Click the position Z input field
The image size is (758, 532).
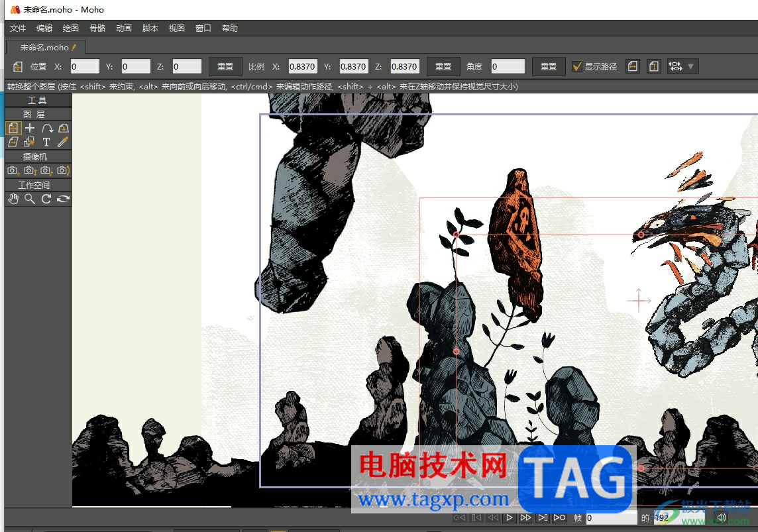[x=187, y=67]
